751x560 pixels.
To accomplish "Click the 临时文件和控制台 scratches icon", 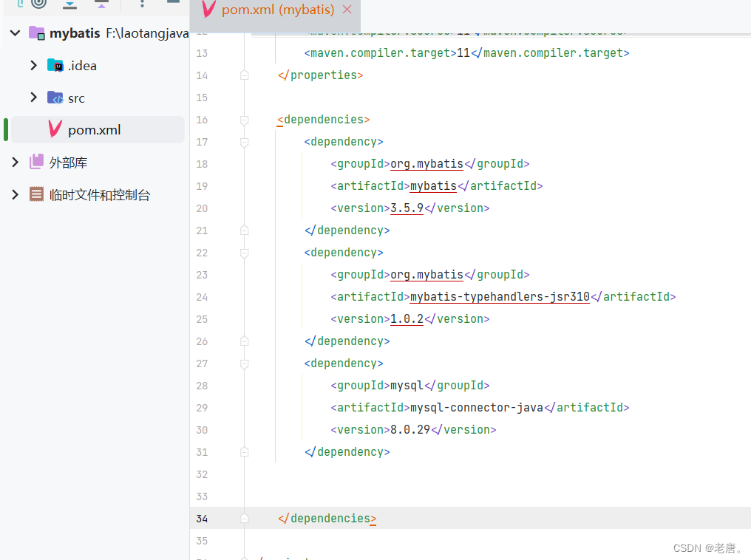I will (36, 194).
